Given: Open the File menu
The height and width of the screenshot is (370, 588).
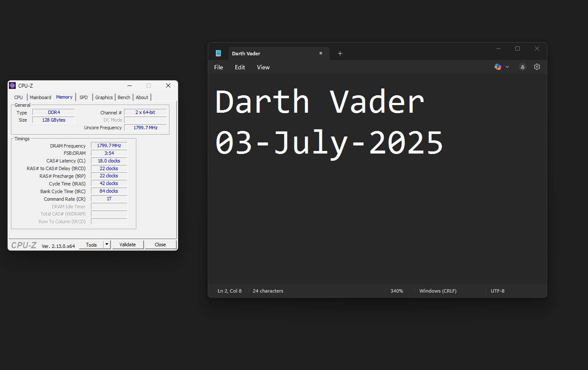Looking at the screenshot, I should pyautogui.click(x=218, y=67).
